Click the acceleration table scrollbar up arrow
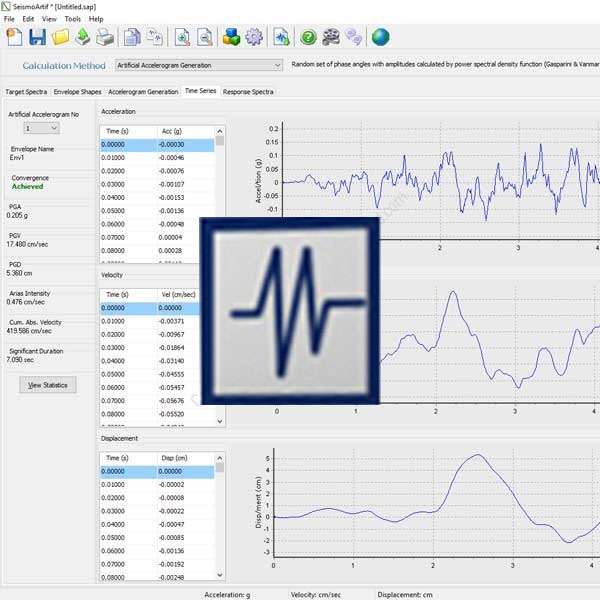 coord(220,131)
